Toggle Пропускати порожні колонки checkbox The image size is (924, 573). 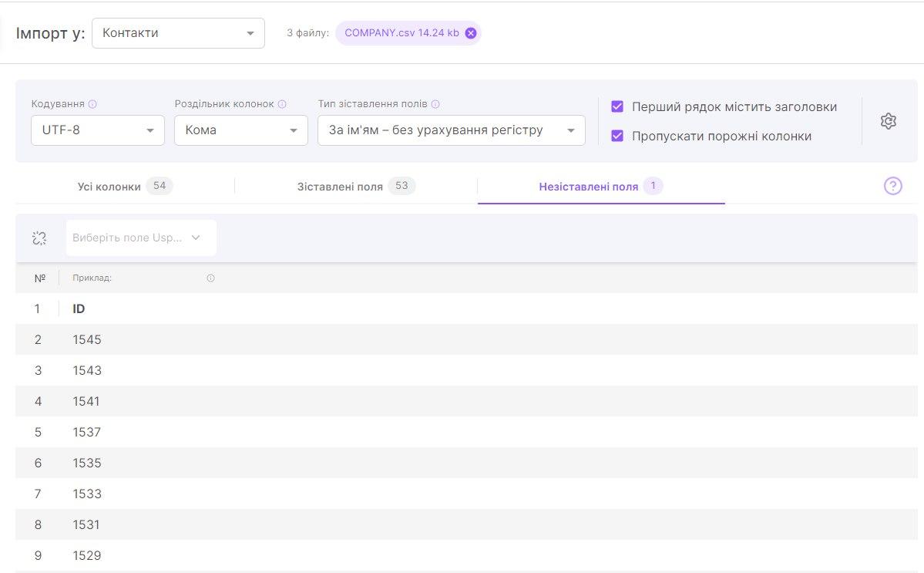point(617,137)
